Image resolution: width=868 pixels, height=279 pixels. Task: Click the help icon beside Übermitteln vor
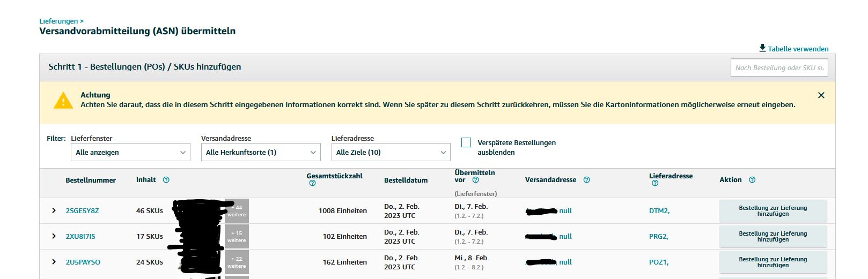475,180
